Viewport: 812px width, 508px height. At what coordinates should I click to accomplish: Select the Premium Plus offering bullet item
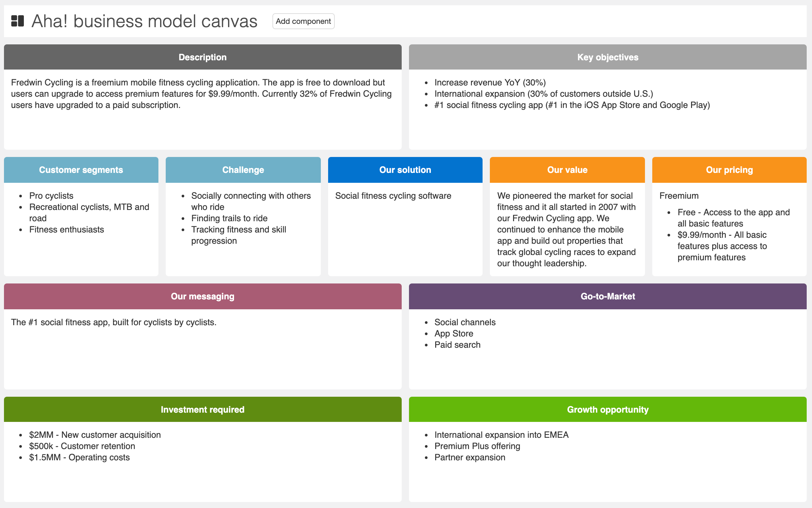click(478, 446)
